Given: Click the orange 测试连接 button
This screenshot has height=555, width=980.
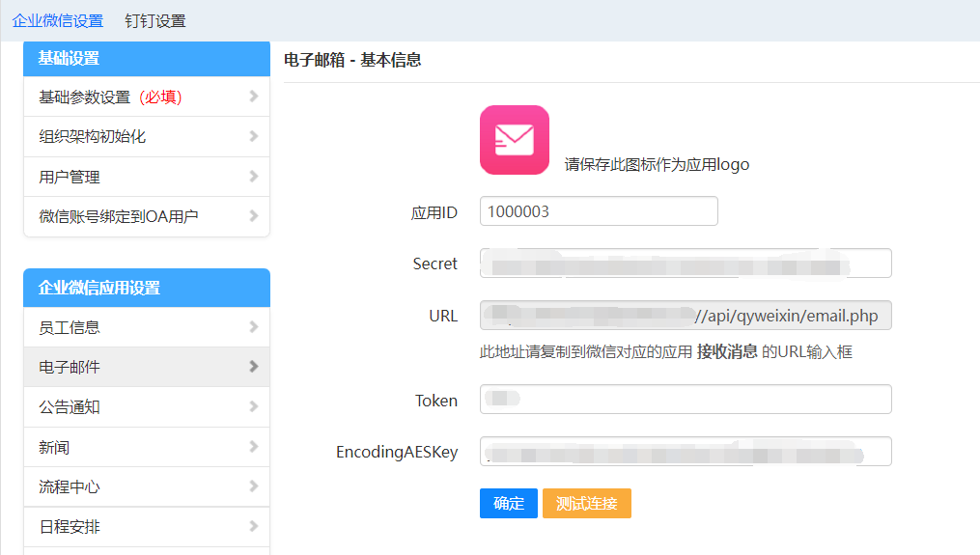Looking at the screenshot, I should (586, 503).
